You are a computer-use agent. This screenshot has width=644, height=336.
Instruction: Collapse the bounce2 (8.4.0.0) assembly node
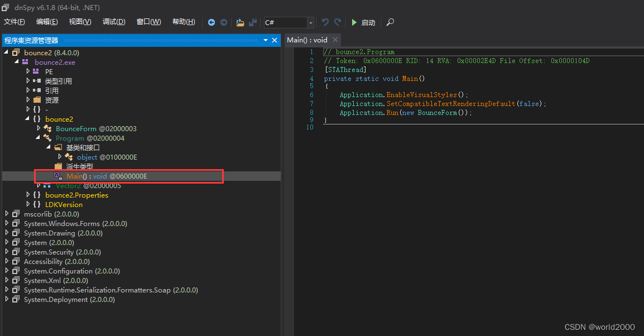[x=6, y=52]
